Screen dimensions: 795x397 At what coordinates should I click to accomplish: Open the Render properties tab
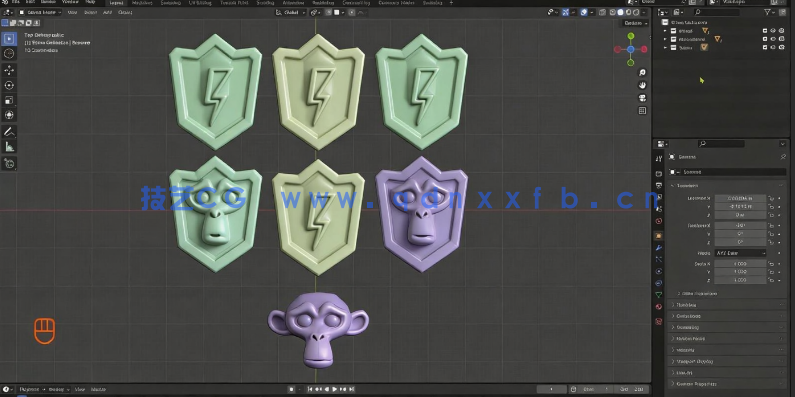(x=659, y=173)
